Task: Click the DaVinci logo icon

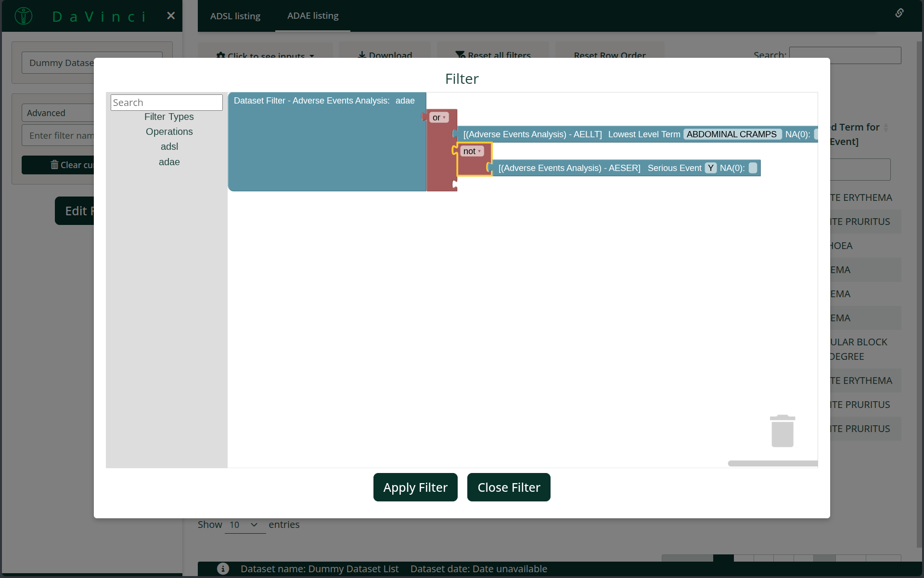Action: pyautogui.click(x=24, y=16)
